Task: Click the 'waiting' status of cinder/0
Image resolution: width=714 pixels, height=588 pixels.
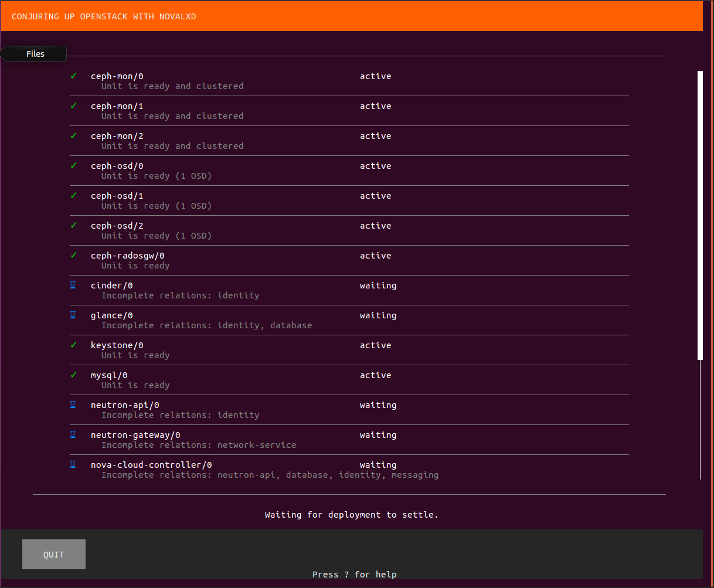Action: 378,285
